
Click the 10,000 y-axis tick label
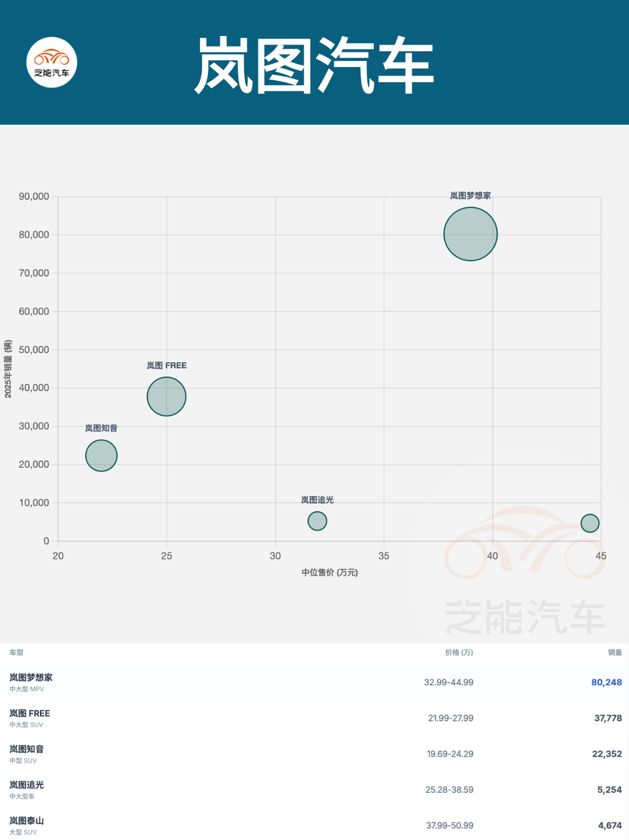(x=34, y=503)
